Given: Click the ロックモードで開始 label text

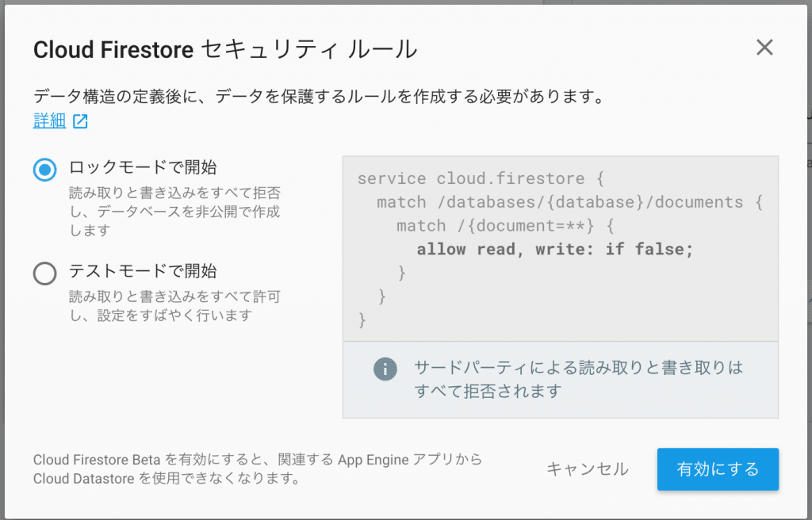Looking at the screenshot, I should coord(143,167).
